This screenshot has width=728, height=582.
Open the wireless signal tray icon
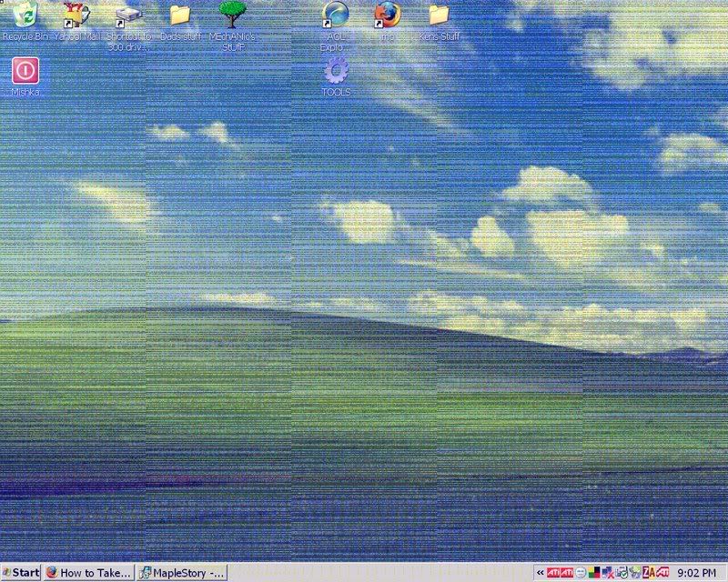point(634,573)
